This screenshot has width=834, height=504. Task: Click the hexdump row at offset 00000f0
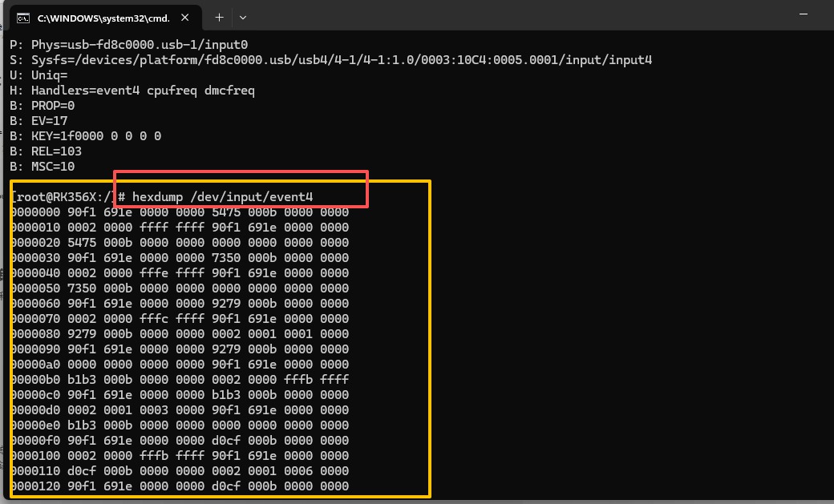(180, 441)
